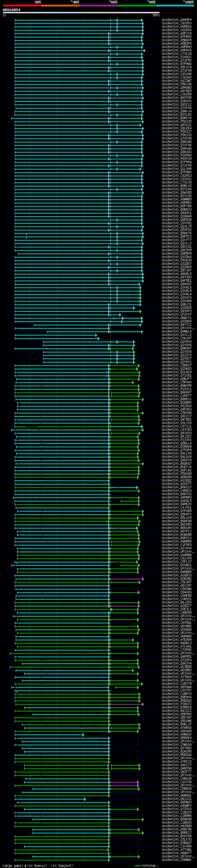Click the UniRef100_C6T3J1 label
197x868 pixels.
point(177,426)
